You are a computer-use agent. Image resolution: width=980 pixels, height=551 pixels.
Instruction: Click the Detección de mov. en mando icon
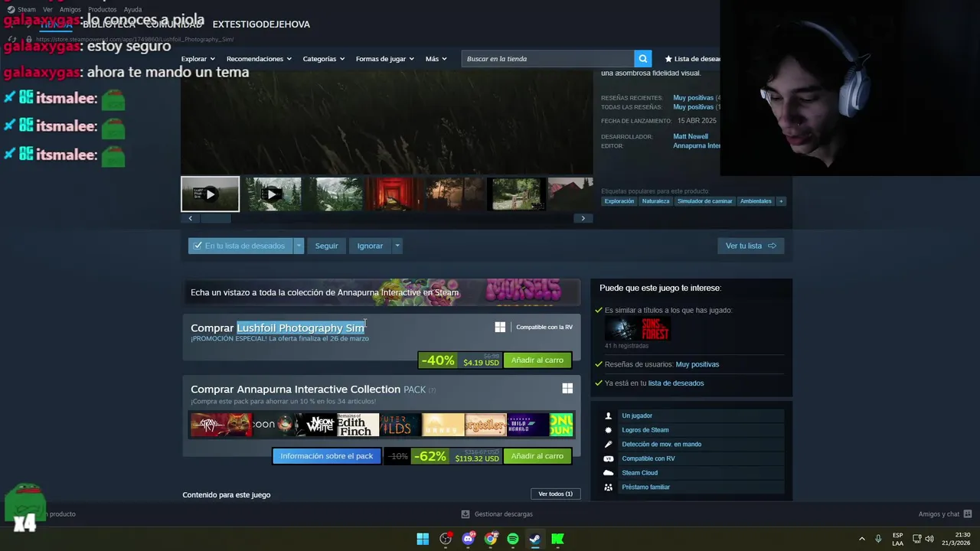pyautogui.click(x=609, y=444)
